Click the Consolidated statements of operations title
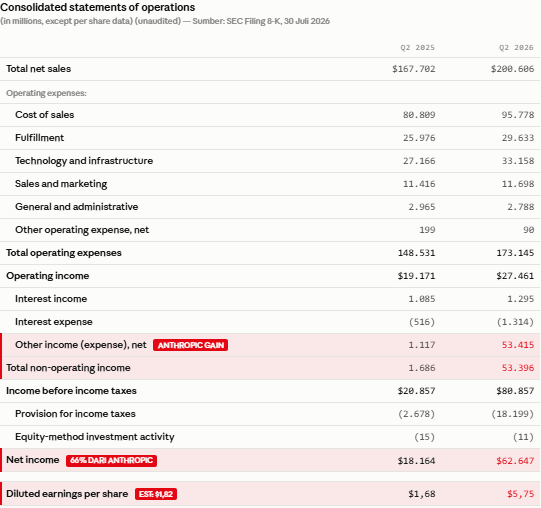This screenshot has width=541, height=508. pos(98,7)
